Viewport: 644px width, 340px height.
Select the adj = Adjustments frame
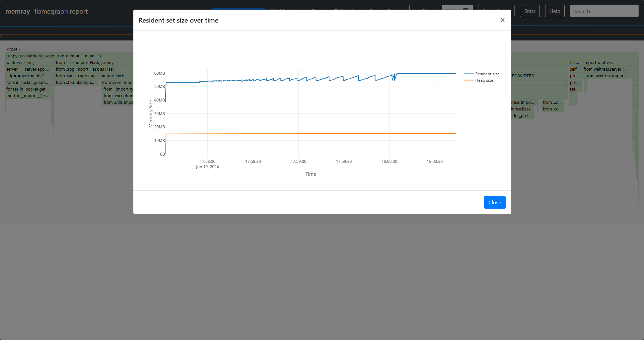tap(28, 76)
